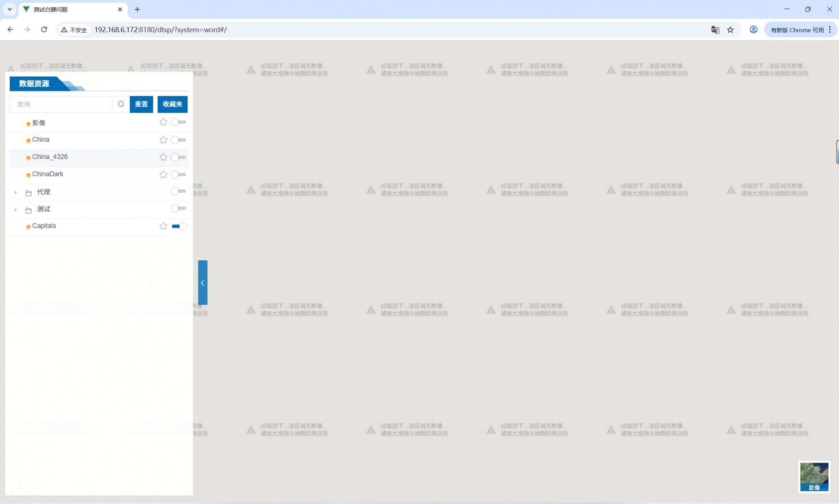Click the 影像 basemap thumbnail
This screenshot has height=504, width=839.
click(814, 477)
